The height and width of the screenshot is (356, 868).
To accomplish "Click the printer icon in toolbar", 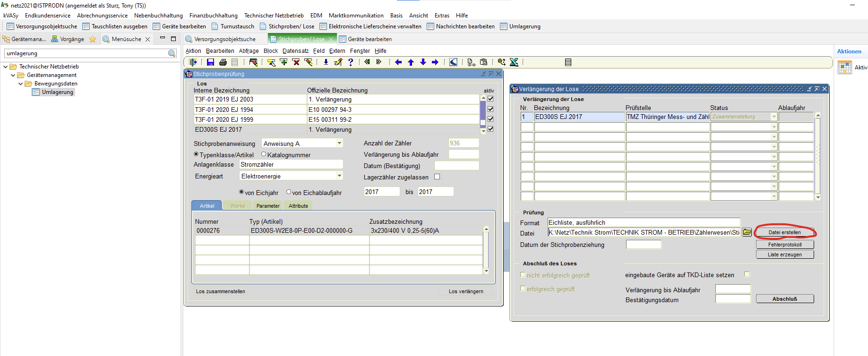I will [223, 62].
